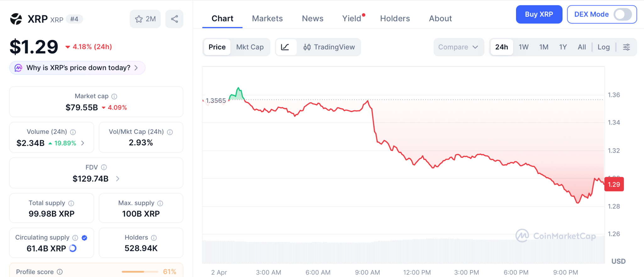Click the Profile score progress bar
This screenshot has height=277, width=644.
[140, 272]
